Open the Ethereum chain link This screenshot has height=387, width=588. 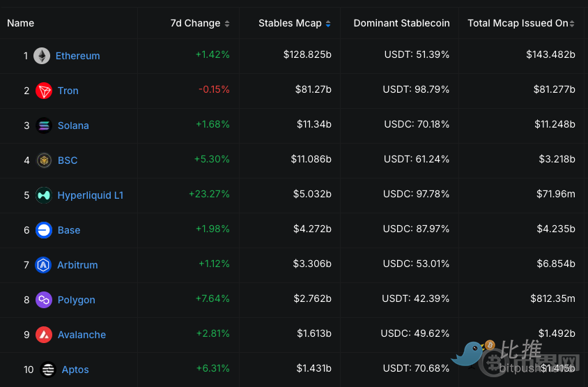(x=78, y=56)
